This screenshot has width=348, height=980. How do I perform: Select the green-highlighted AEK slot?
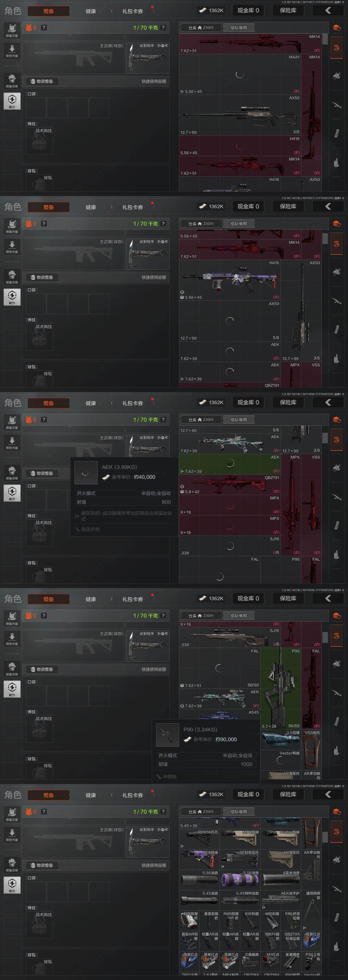coord(230,464)
